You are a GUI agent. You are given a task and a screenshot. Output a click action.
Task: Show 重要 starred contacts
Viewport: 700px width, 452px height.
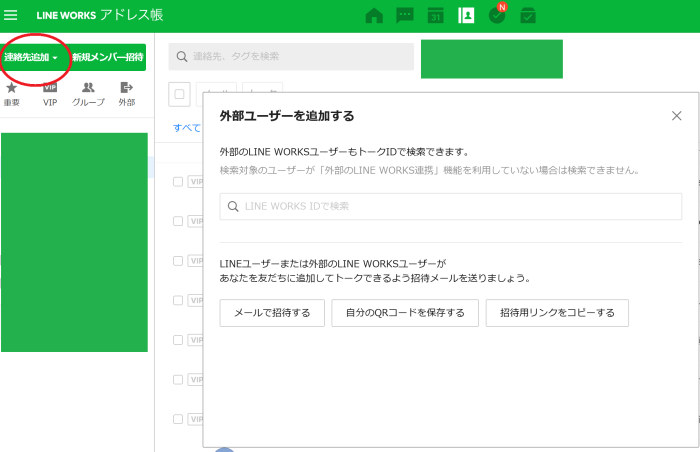tap(12, 94)
